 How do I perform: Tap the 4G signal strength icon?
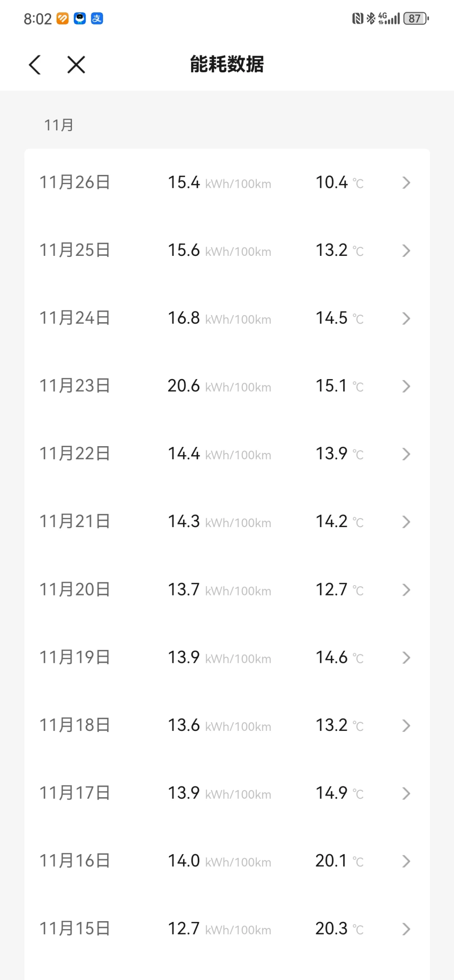(388, 18)
